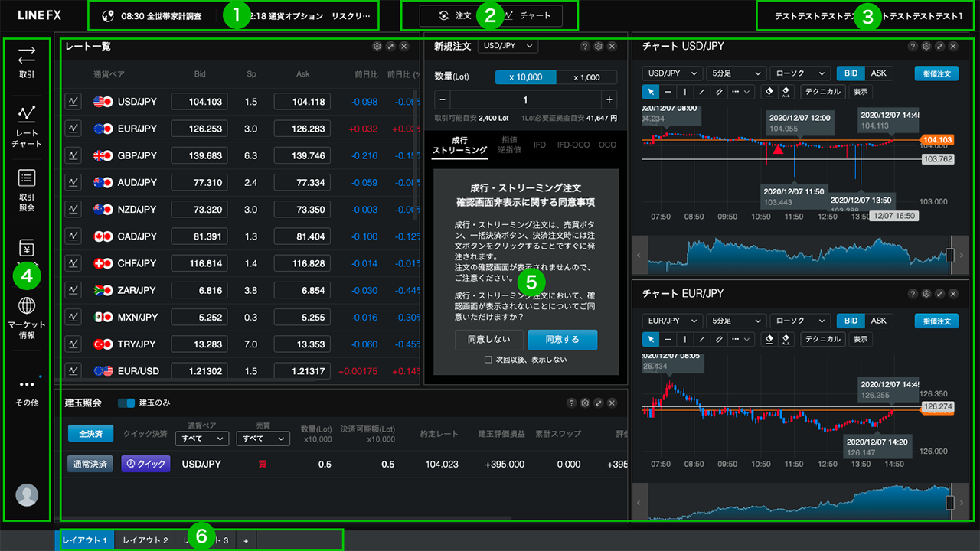Viewport: 980px width, 551px height.
Task: Open 取引照会 from the left sidebar
Action: click(26, 191)
